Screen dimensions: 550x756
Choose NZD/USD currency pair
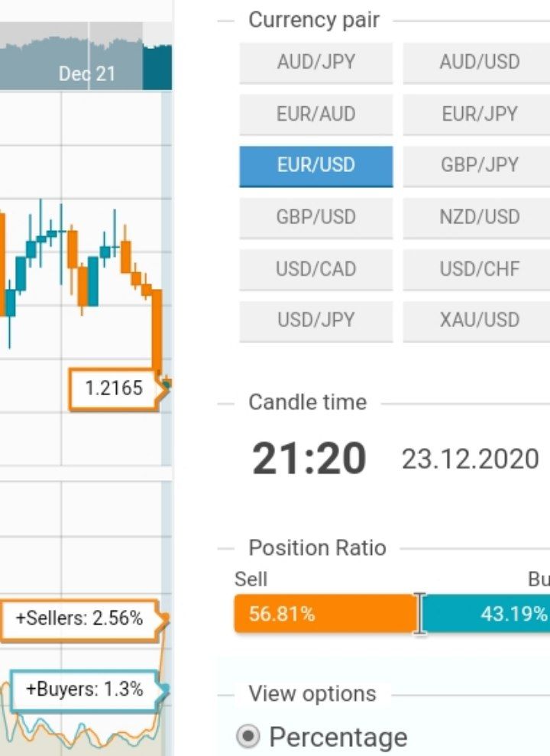tap(479, 217)
